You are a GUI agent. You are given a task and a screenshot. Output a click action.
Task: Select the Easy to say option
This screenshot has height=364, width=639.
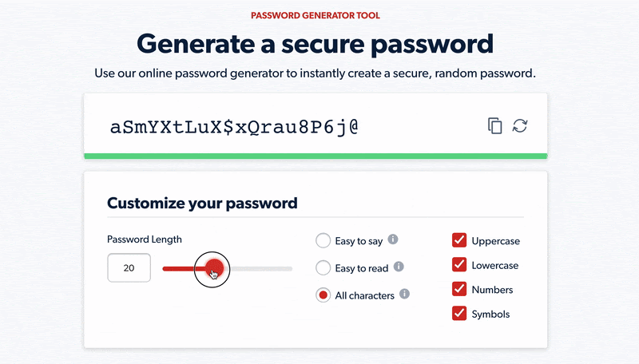323,241
